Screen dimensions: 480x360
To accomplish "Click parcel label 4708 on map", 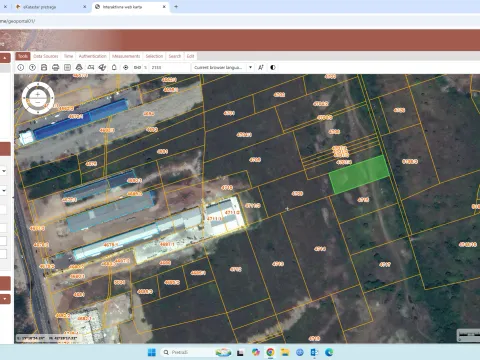I will point(255,160).
